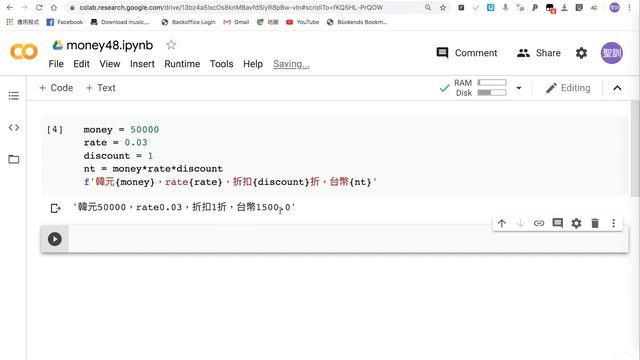
Task: Open the Tools menu
Action: (x=221, y=64)
